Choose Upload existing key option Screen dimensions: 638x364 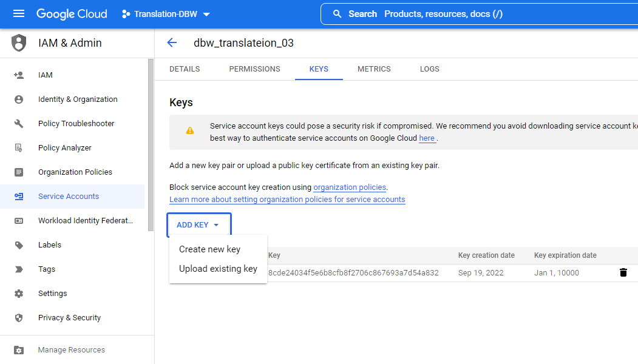[218, 269]
